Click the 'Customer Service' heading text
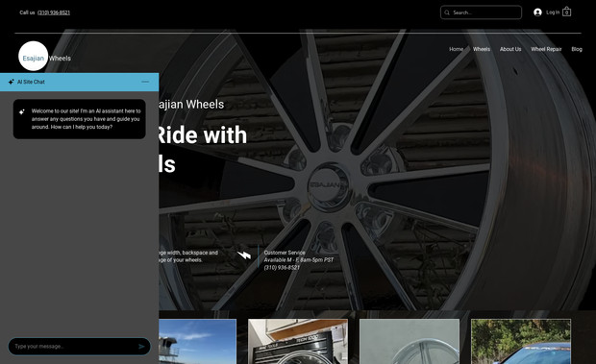Viewport: 596px width, 364px height. [285, 253]
